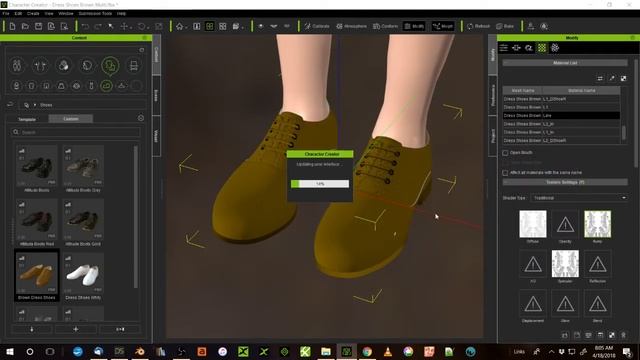Click the Add plus button in Content
Viewport: 640px width, 360px height.
[76, 329]
